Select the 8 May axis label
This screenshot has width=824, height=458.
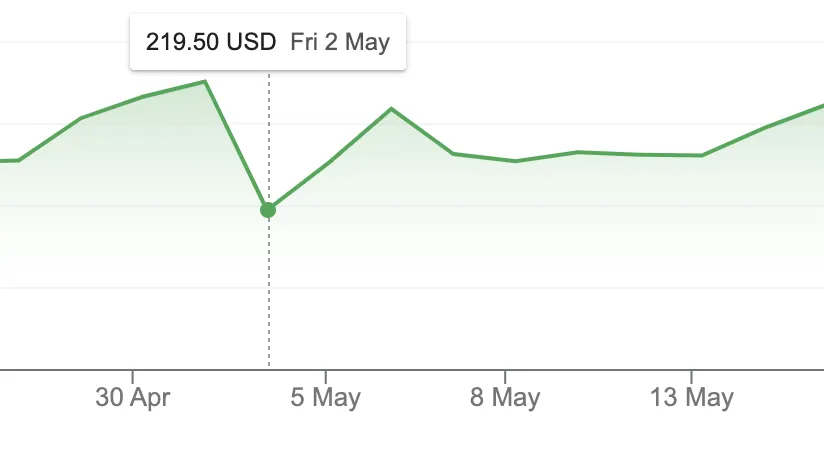504,397
